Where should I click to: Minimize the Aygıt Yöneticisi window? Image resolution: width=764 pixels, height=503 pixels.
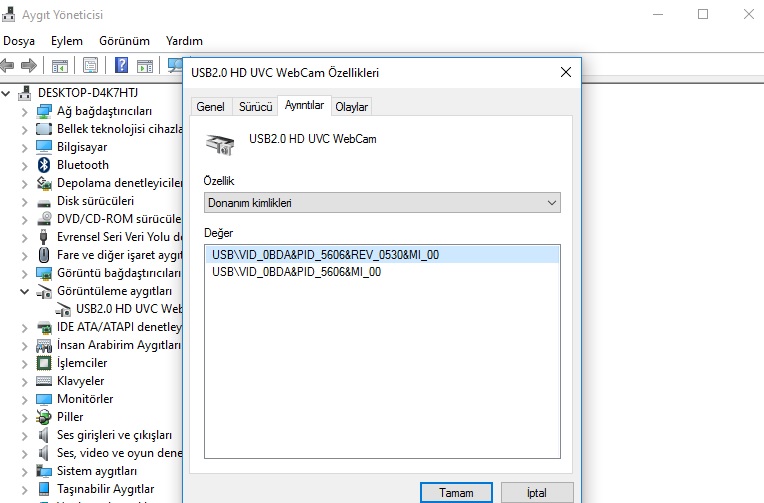(658, 14)
